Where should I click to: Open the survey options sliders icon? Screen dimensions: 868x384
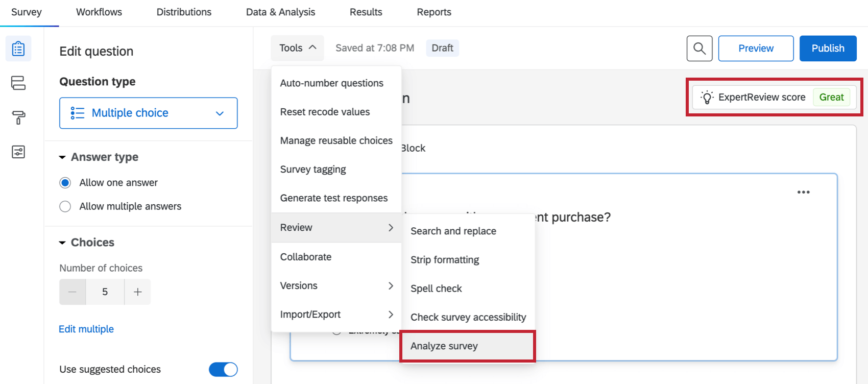pos(18,152)
